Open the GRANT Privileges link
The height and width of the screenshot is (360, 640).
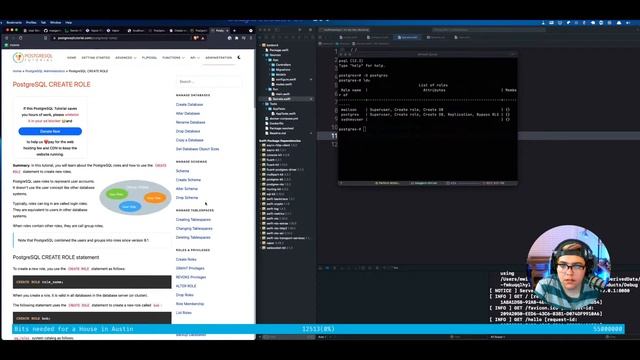190,268
